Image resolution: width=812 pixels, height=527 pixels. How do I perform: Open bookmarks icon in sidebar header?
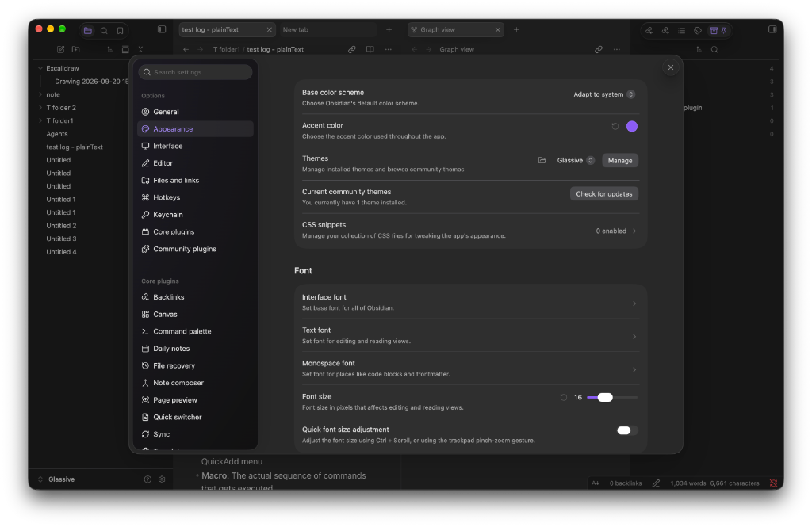tap(121, 31)
